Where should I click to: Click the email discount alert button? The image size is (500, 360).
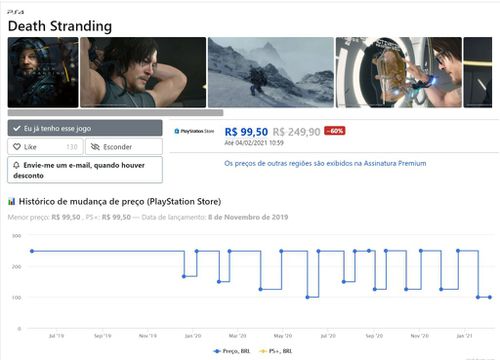click(x=85, y=170)
